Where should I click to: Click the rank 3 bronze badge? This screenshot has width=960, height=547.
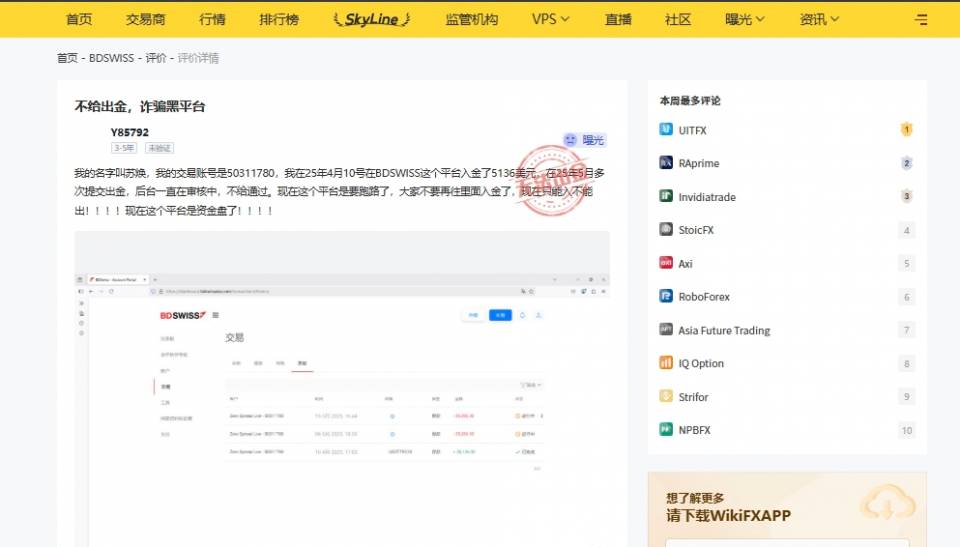[907, 196]
